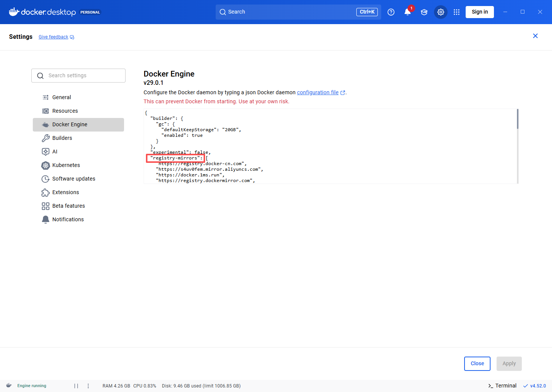This screenshot has height=392, width=552.
Task: Click the Kubernetes helm wheel icon
Action: pos(46,165)
